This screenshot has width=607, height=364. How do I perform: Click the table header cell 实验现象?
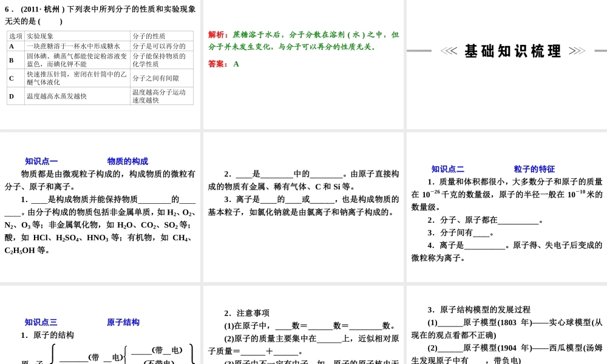[x=78, y=36]
